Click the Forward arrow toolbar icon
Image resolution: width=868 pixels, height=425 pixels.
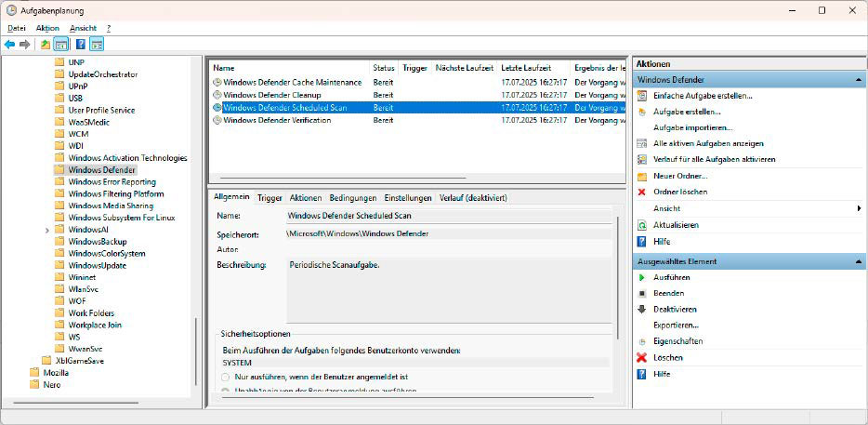[x=25, y=45]
